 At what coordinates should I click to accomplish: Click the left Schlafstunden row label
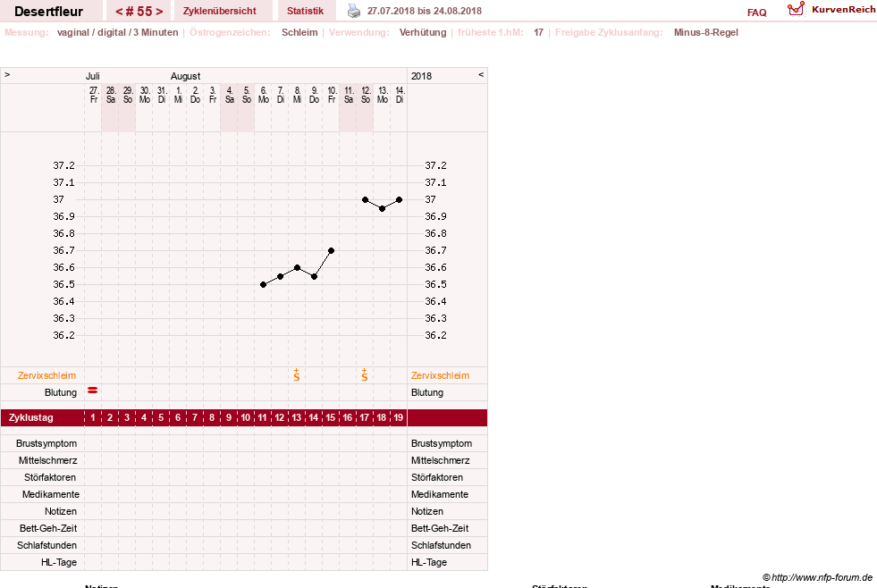click(x=47, y=545)
